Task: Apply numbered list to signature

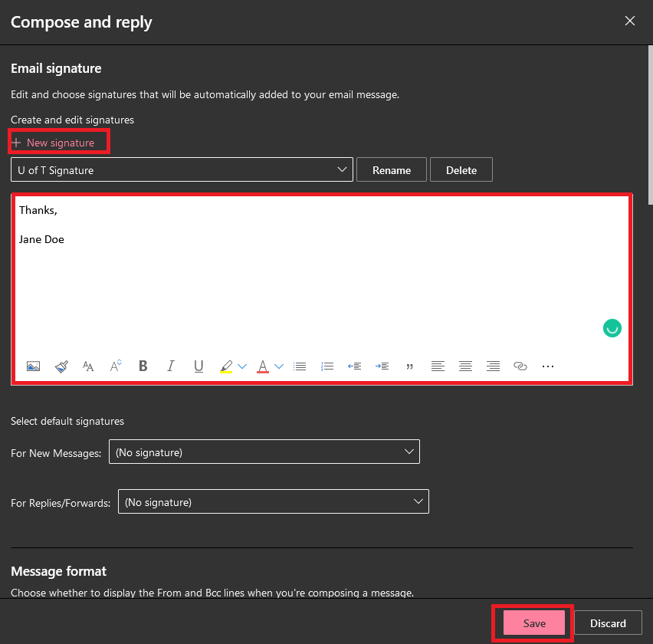Action: [327, 366]
